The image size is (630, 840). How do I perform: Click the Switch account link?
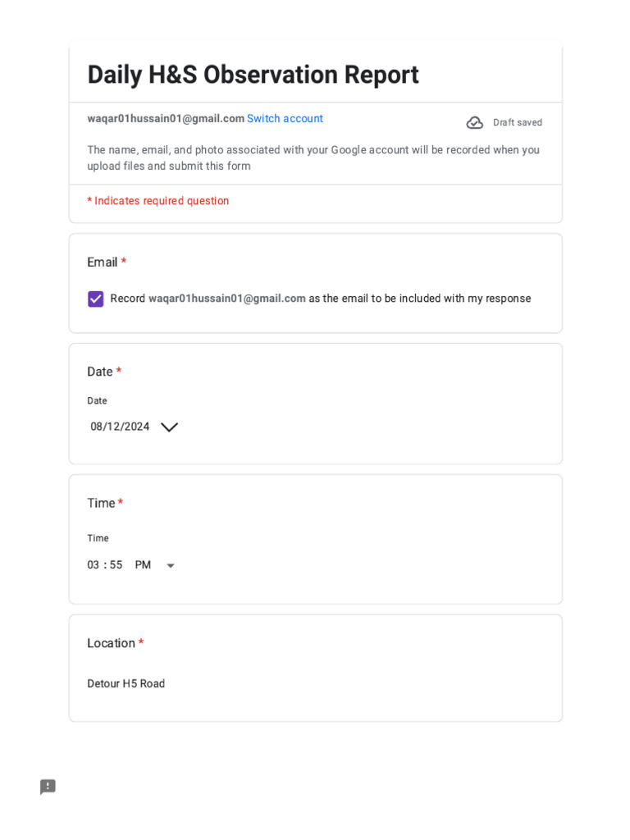pos(285,119)
